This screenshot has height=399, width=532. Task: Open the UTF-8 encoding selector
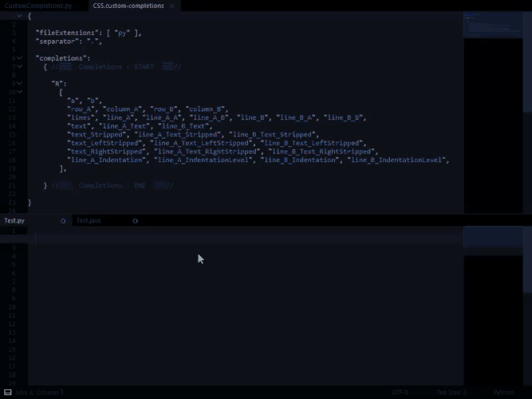400,392
